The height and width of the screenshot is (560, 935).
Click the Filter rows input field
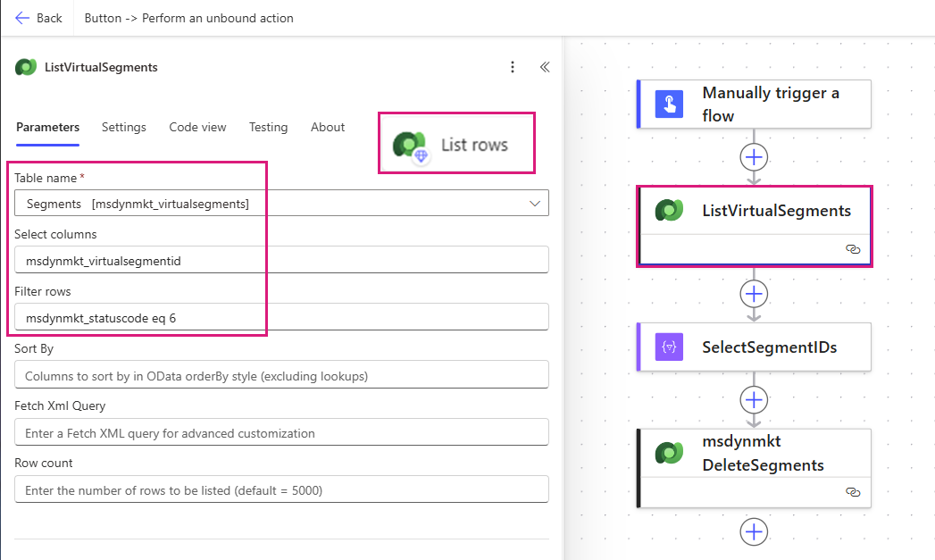click(x=281, y=317)
